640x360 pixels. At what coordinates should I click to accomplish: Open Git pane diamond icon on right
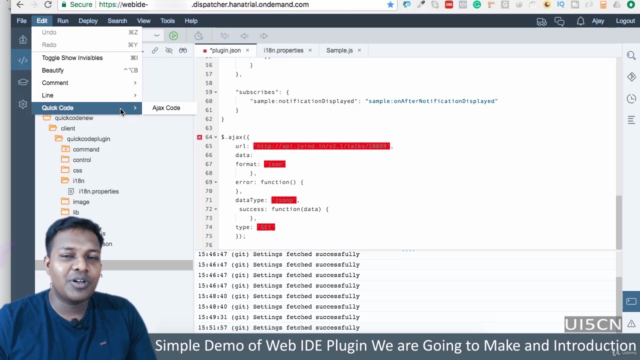pos(631,77)
